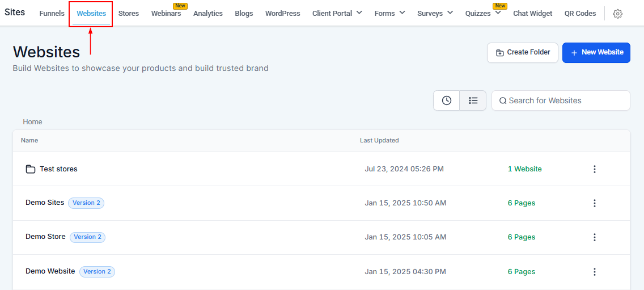Screen dimensions: 644x290
Task: Open the Demo Website entry
Action: pos(50,271)
